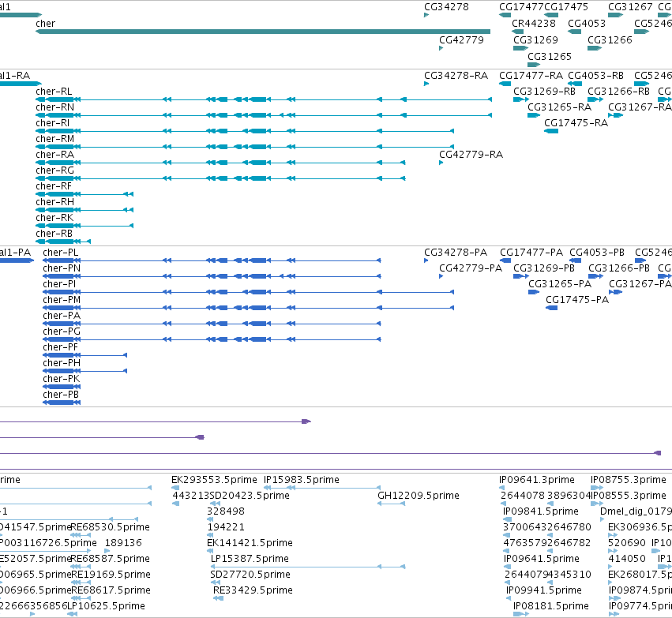Click the CG17475-RA transcript label
This screenshot has height=618, width=672.
coord(576,123)
